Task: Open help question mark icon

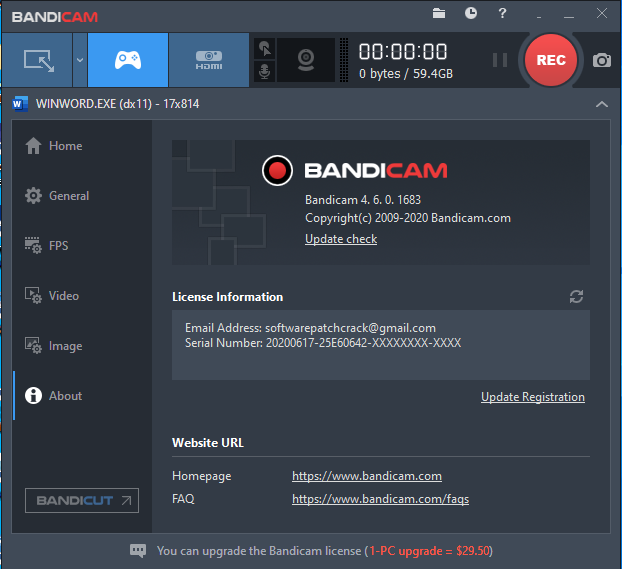Action: pyautogui.click(x=502, y=13)
